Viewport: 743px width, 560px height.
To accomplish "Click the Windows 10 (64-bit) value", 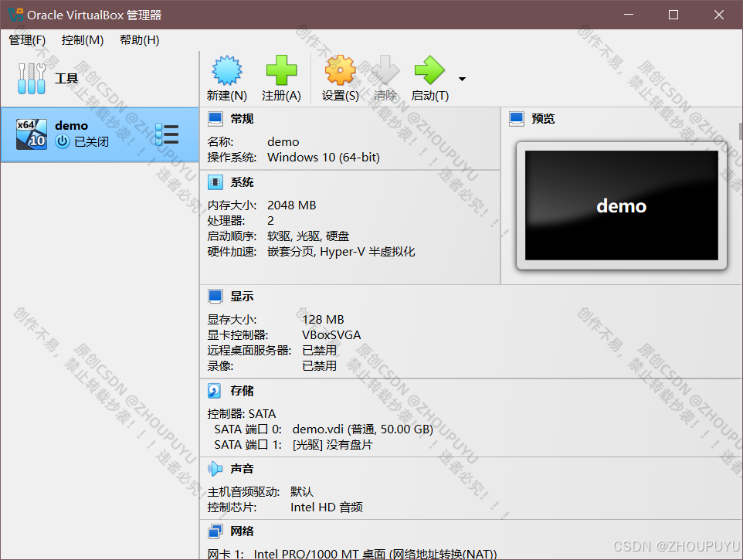I will coord(324,158).
